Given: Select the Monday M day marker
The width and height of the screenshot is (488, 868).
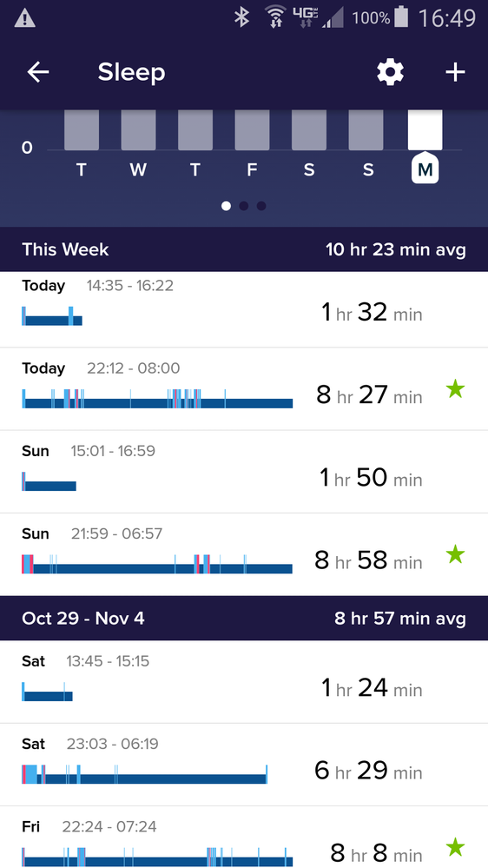Looking at the screenshot, I should point(425,169).
